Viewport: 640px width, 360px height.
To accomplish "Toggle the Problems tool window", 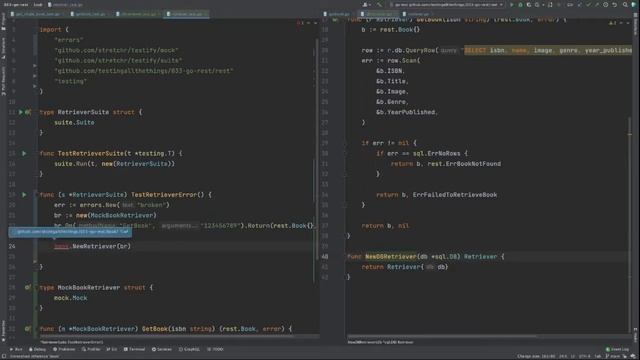I will click(x=64, y=349).
